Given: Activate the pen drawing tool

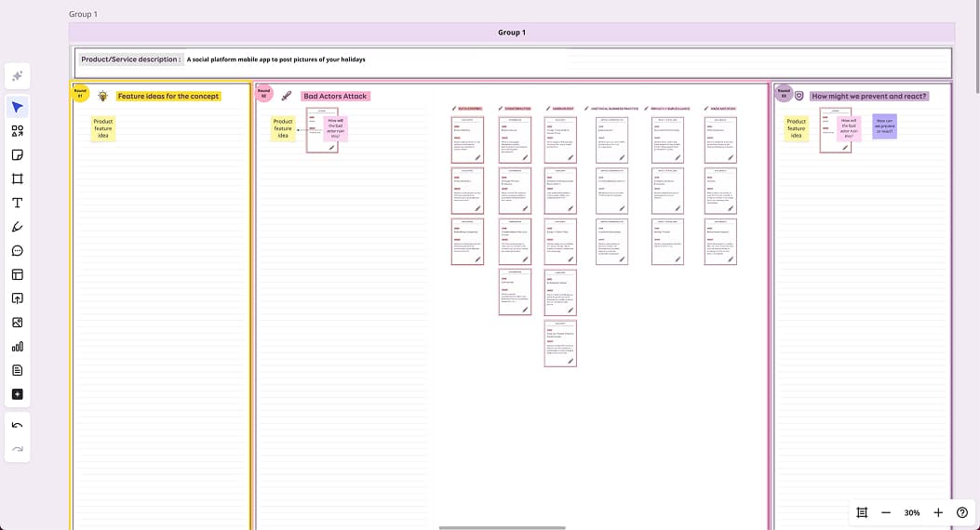Looking at the screenshot, I should 17,227.
